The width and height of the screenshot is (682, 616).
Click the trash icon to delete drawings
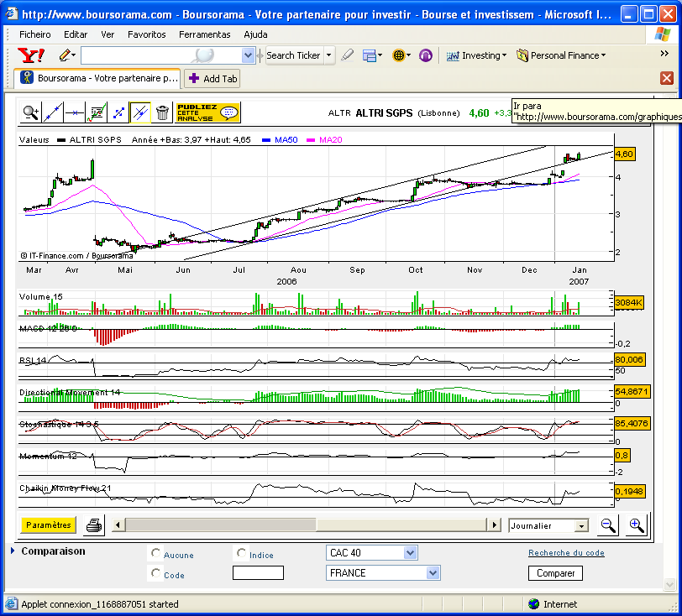tap(162, 113)
